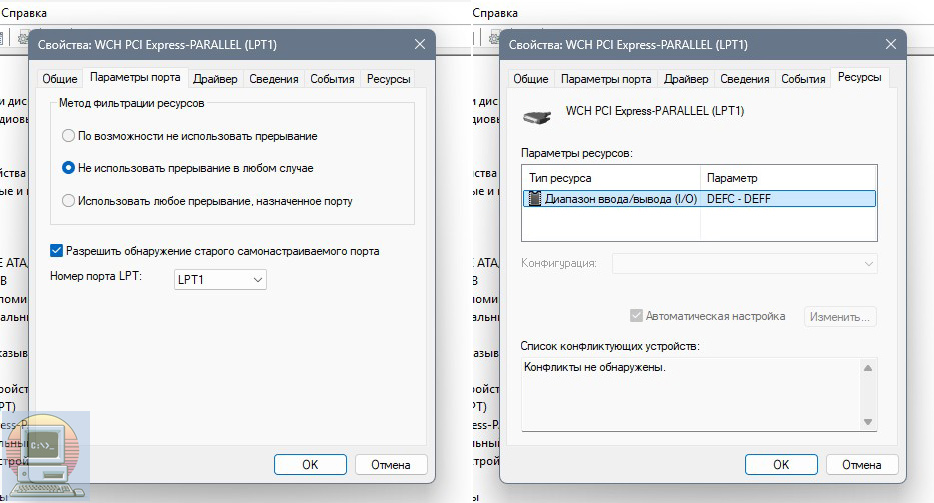Viewport: 934px width, 503px height.
Task: Switch to 'Драйвер' tab in port settings dialog
Action: point(215,79)
